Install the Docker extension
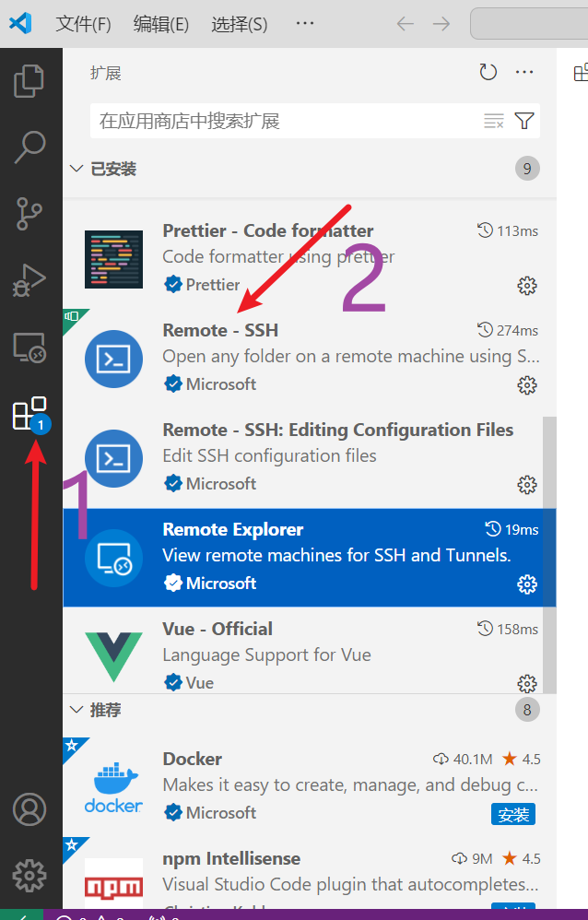This screenshot has height=920, width=588. tap(512, 814)
